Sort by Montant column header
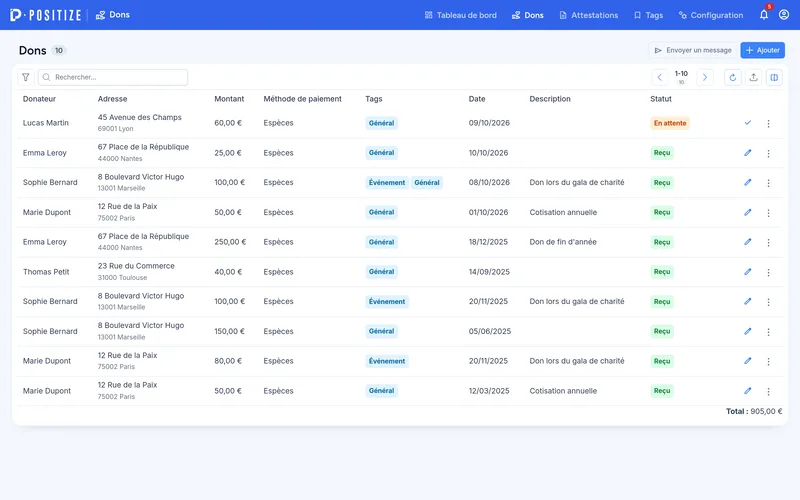This screenshot has width=800, height=500. point(229,99)
